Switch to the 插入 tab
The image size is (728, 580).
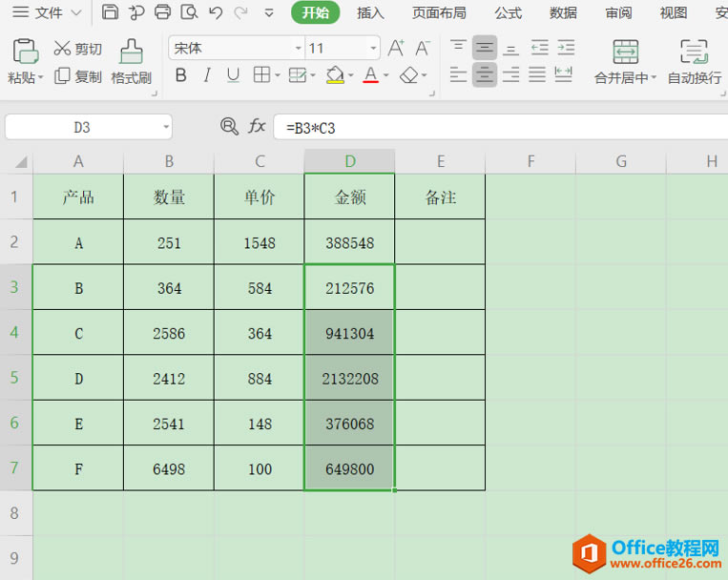click(x=370, y=12)
